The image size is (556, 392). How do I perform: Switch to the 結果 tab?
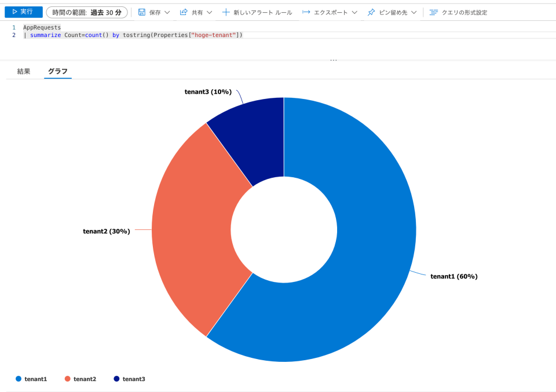pos(24,71)
